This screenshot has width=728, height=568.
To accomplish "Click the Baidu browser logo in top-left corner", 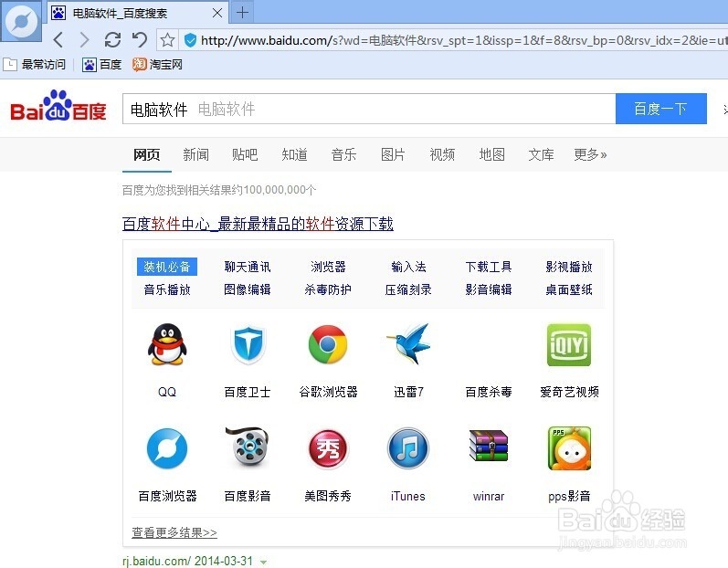I will (21, 21).
